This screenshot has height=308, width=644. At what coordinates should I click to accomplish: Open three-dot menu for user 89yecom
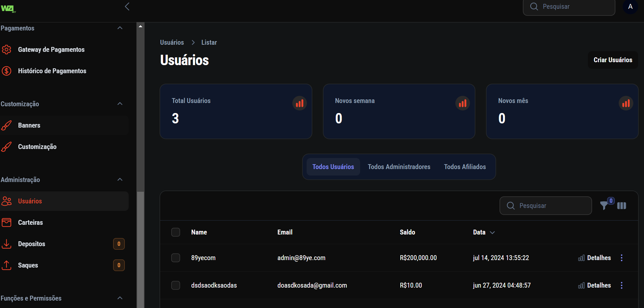[x=621, y=258]
